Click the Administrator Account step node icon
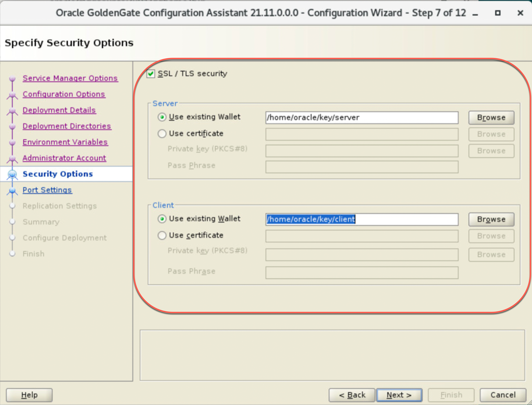The image size is (532, 405). click(12, 158)
